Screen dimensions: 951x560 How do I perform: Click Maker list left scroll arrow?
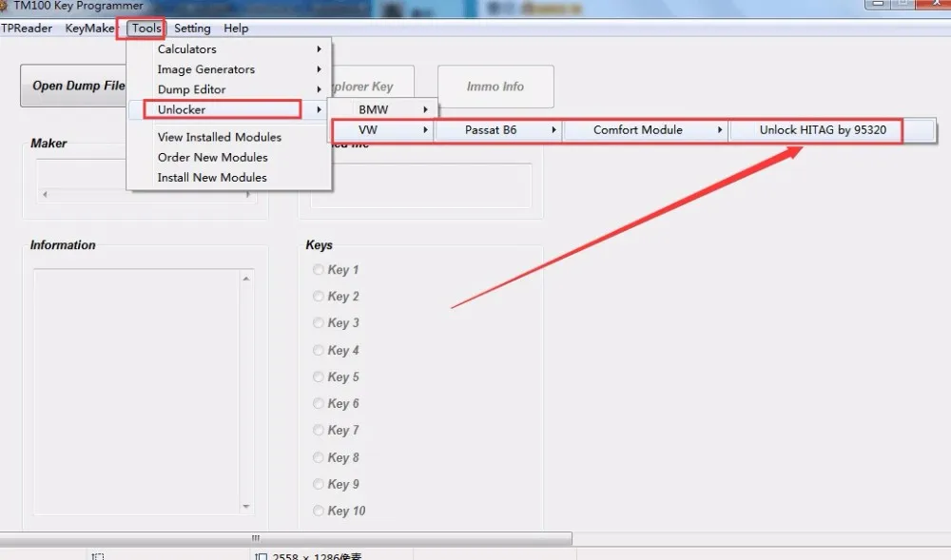[x=45, y=195]
